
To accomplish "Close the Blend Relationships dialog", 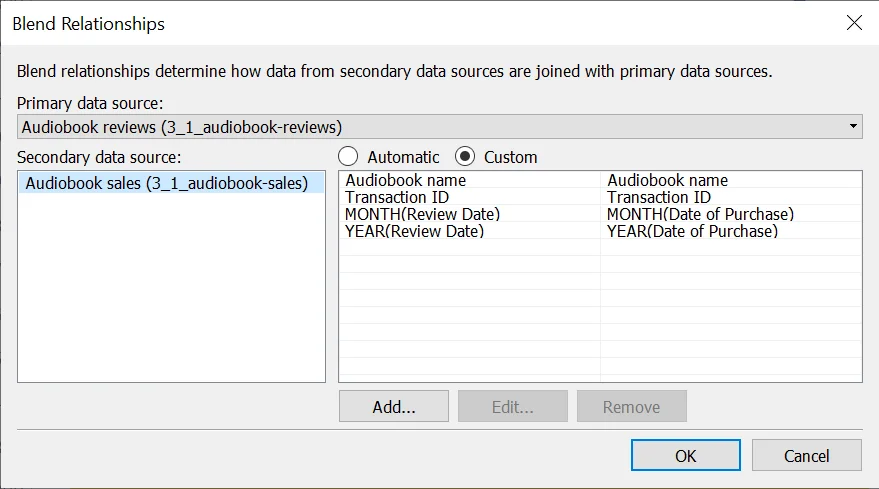I will (x=853, y=23).
